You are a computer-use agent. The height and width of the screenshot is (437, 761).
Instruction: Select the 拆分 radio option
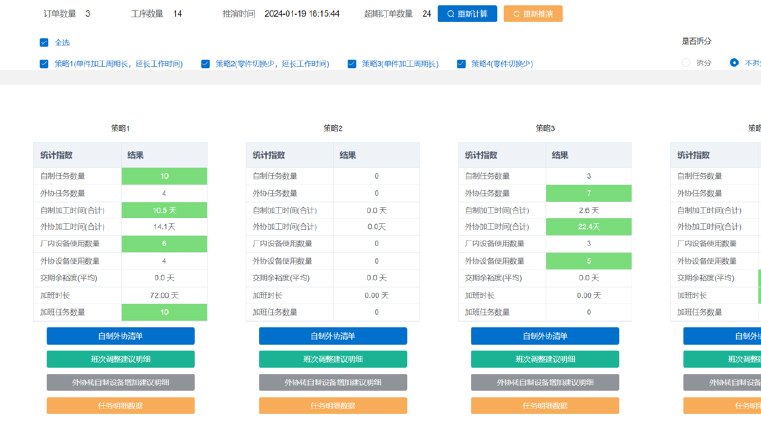tap(686, 63)
